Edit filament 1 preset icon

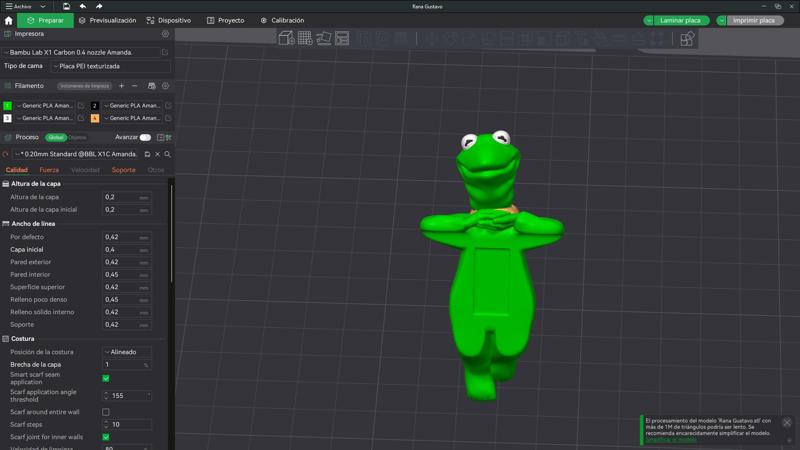click(x=81, y=106)
